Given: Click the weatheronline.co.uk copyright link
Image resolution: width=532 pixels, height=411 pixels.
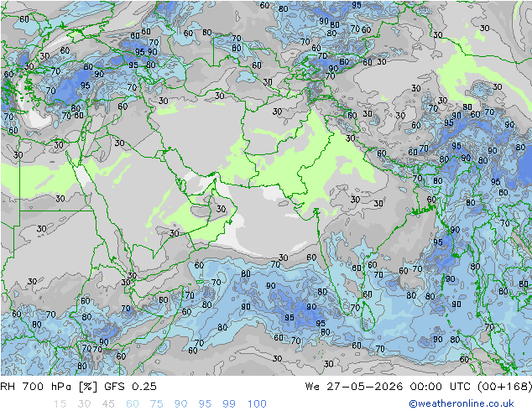Looking at the screenshot, I should tap(461, 403).
